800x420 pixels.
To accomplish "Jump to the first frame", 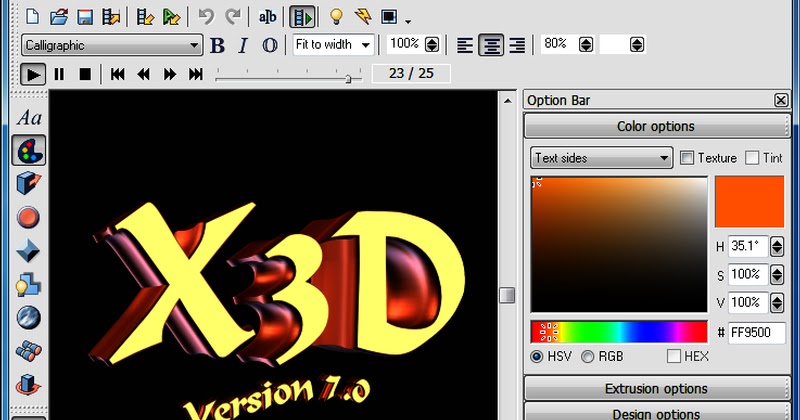I will (118, 75).
